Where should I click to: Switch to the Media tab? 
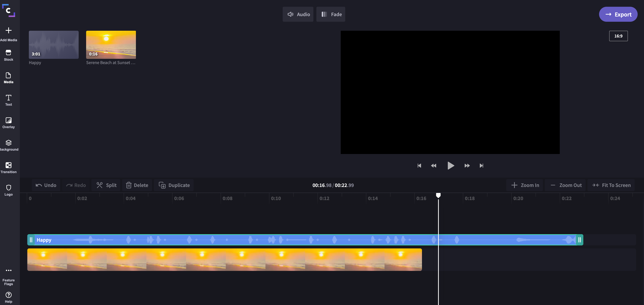(x=8, y=78)
